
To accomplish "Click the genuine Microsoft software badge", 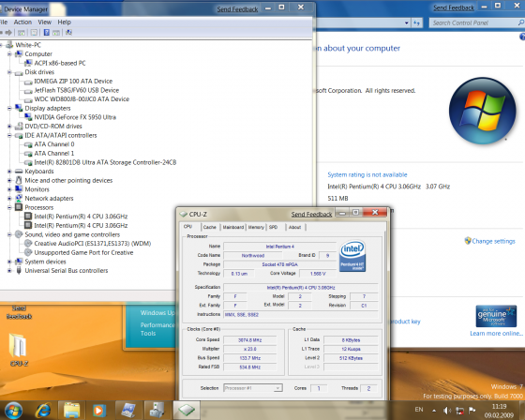I will pos(496,316).
